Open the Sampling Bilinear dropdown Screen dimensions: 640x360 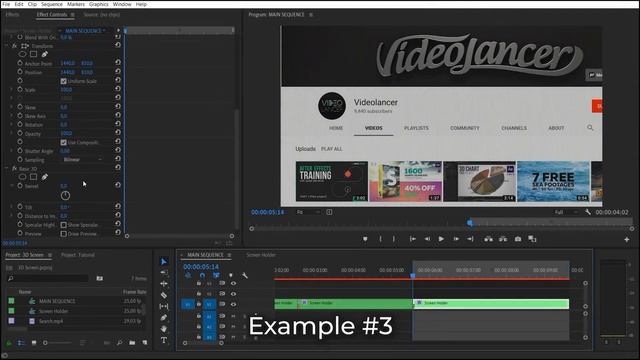coord(82,160)
